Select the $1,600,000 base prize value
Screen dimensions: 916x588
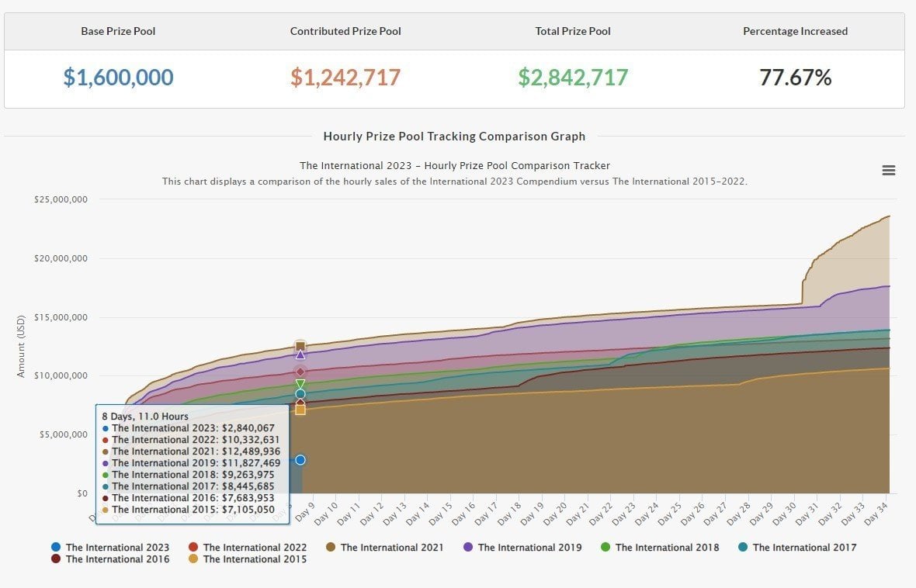point(118,77)
